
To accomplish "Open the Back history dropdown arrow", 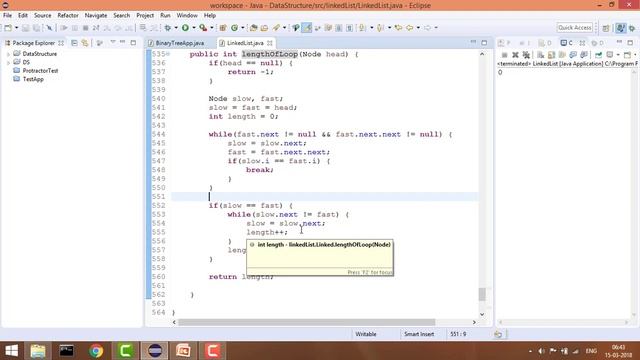I will (x=418, y=28).
